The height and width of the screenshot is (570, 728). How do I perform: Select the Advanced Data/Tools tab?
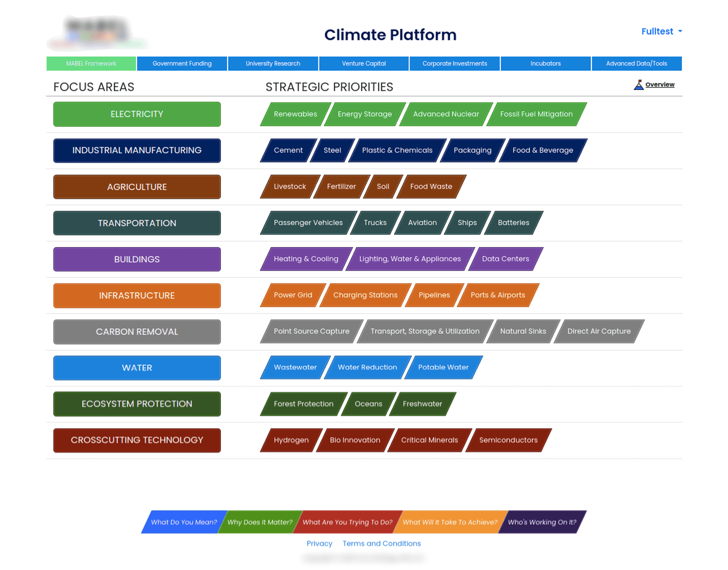coord(636,64)
